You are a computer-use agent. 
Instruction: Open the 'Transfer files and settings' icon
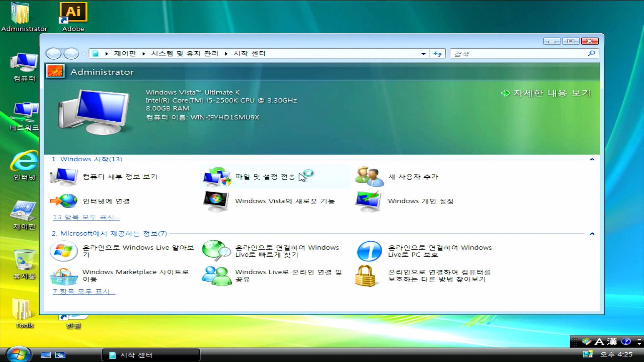pyautogui.click(x=217, y=177)
